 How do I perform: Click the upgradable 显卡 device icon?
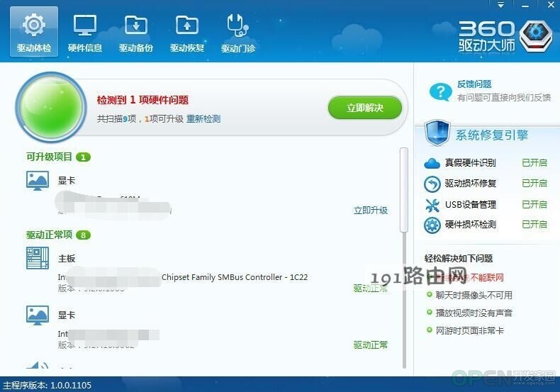coord(38,181)
